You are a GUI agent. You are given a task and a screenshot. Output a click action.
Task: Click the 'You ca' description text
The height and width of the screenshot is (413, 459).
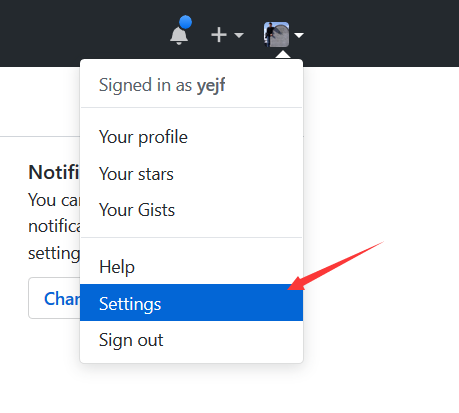click(x=54, y=200)
